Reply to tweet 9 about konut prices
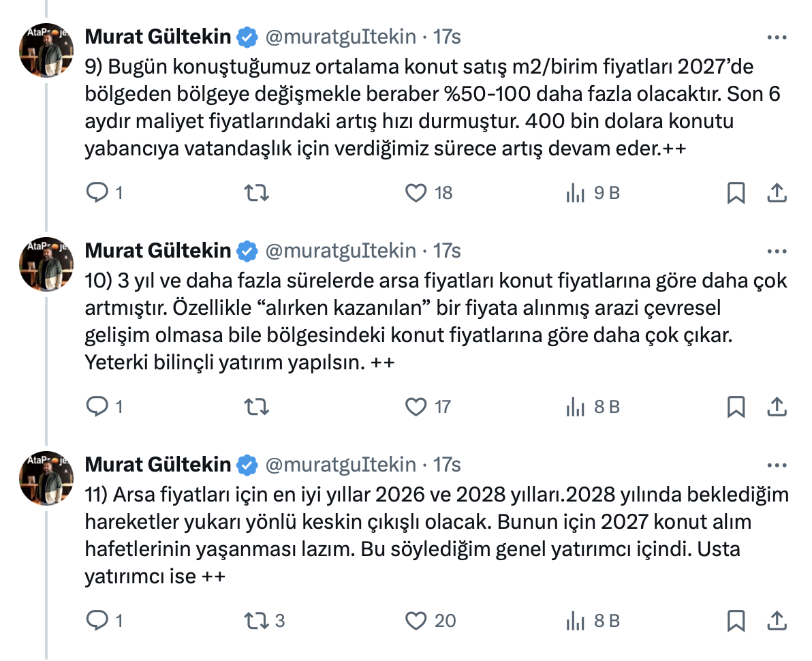The height and width of the screenshot is (661, 812). (x=97, y=194)
